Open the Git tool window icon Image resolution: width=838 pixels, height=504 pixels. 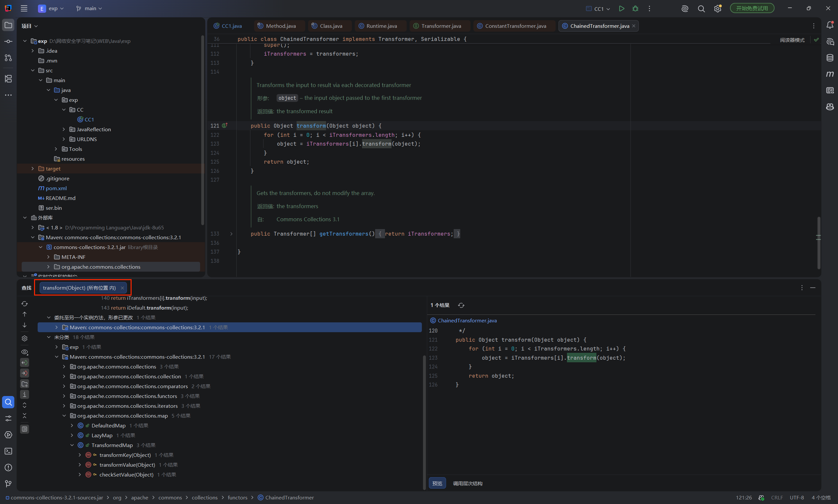8,484
